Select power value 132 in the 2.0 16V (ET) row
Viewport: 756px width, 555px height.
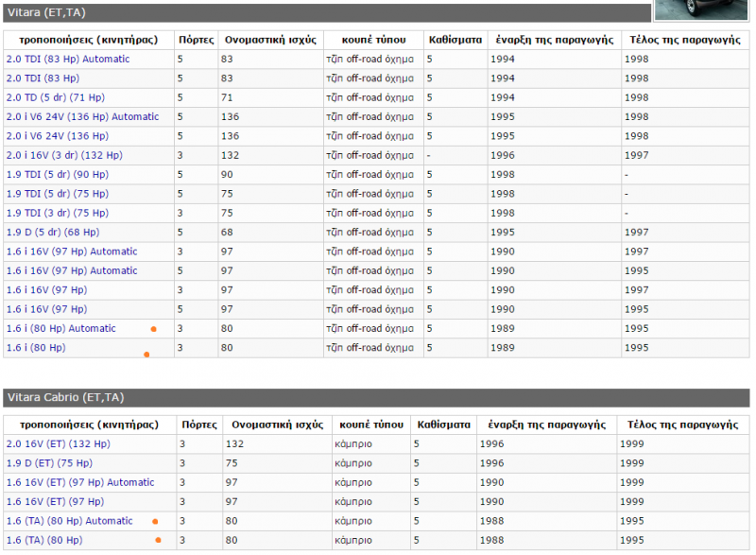[x=234, y=444]
